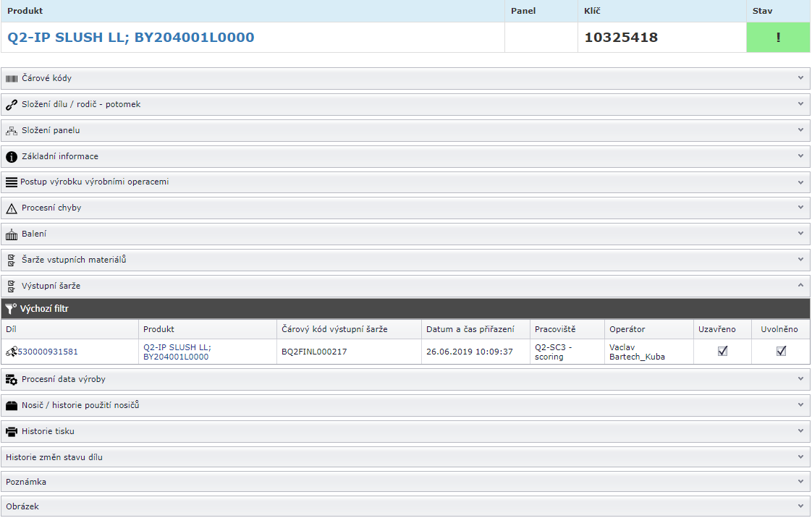Click the green Stav status cell

click(x=778, y=38)
